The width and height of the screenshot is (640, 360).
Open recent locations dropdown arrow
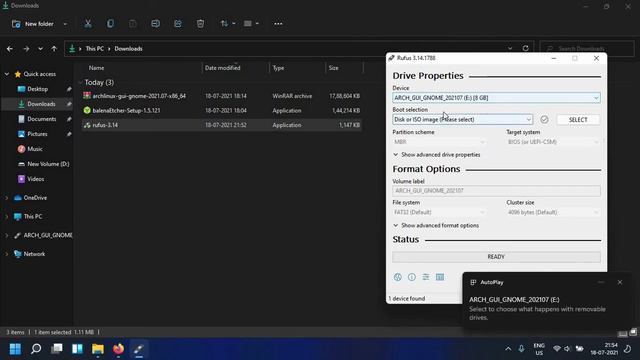(40, 49)
